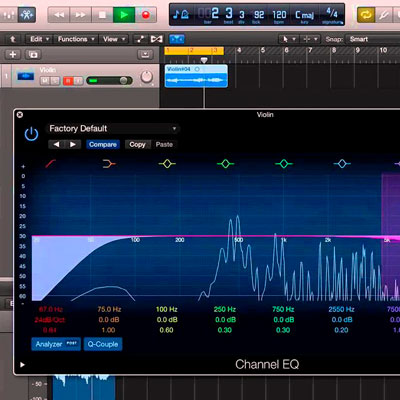The height and width of the screenshot is (400, 400).
Task: Click the tempo value 120
Action: click(x=279, y=15)
